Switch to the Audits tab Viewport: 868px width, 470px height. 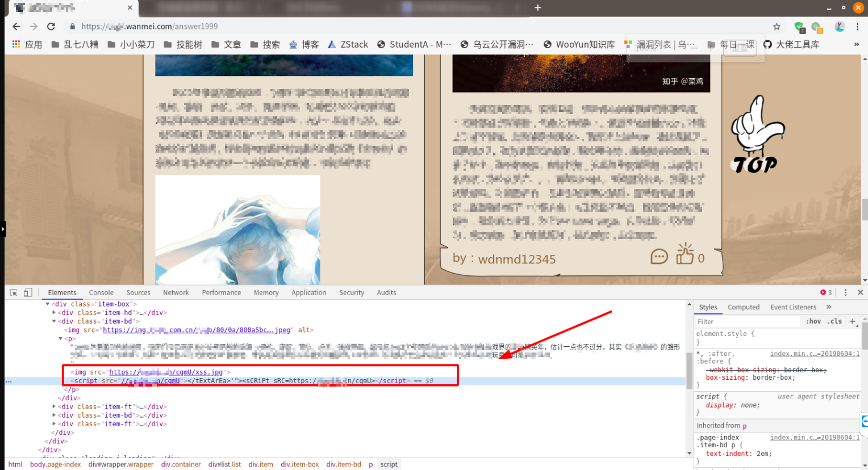(387, 293)
